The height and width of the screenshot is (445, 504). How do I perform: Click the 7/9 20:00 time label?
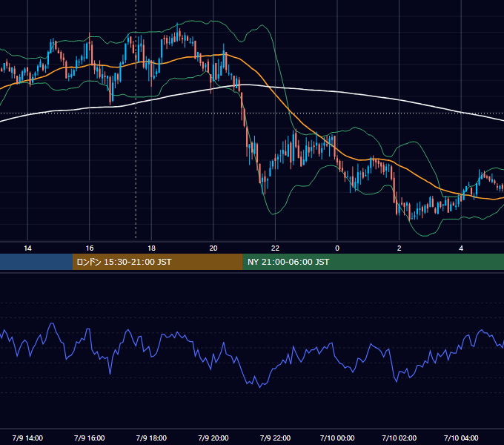coord(213,438)
